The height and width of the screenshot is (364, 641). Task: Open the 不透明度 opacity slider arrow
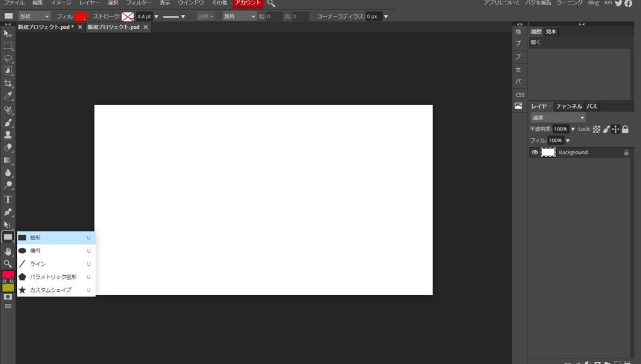(573, 129)
